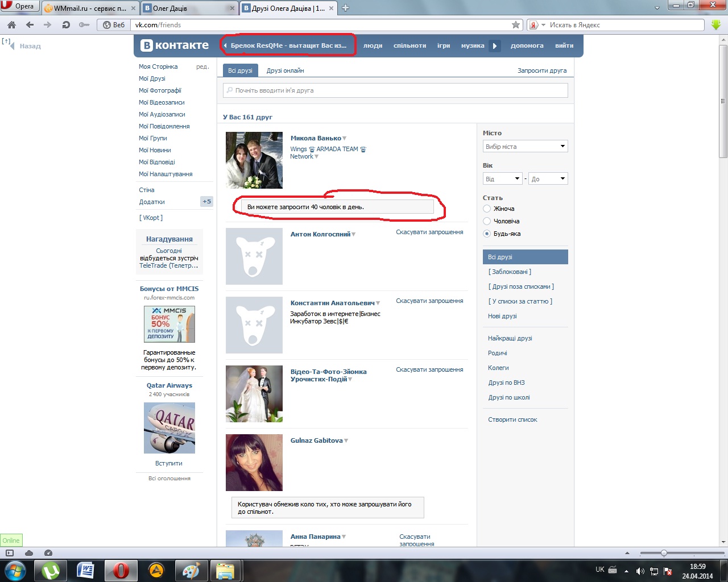Click the Opera Turbo speedometer icon
The image size is (728, 582).
pyautogui.click(x=48, y=553)
